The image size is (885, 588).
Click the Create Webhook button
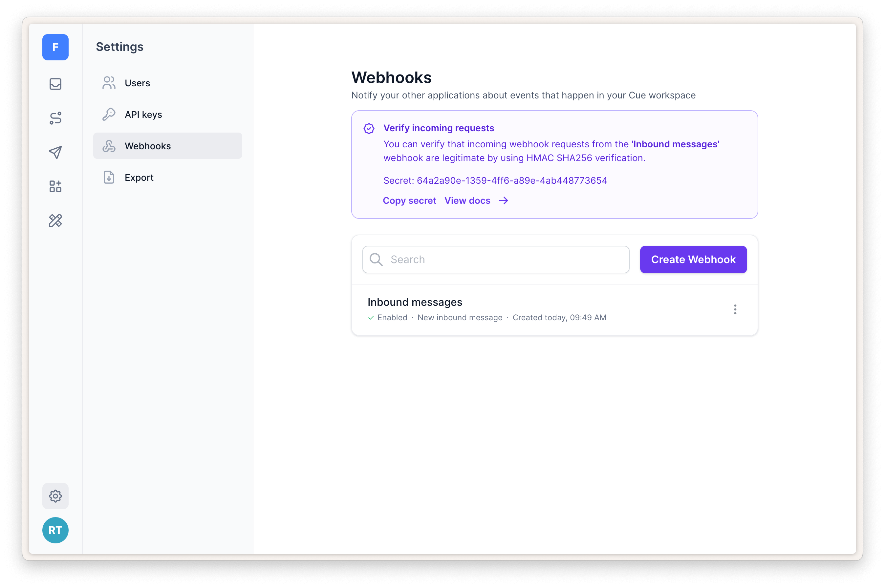tap(693, 260)
